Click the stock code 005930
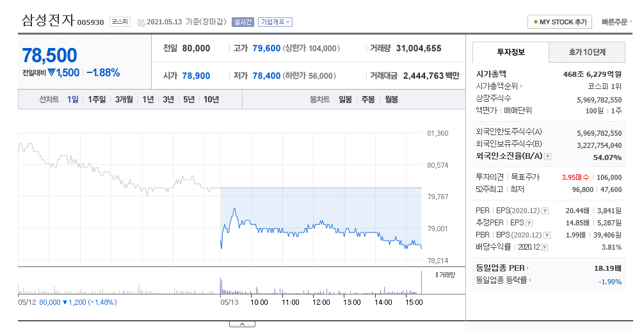 pyautogui.click(x=91, y=22)
